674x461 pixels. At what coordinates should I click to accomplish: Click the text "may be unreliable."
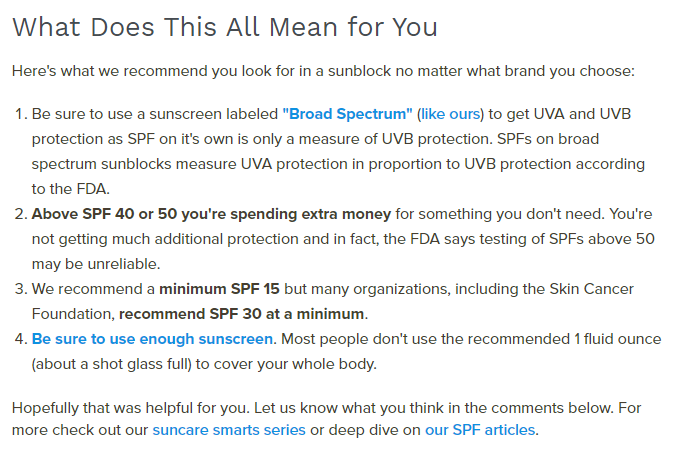[x=96, y=264]
